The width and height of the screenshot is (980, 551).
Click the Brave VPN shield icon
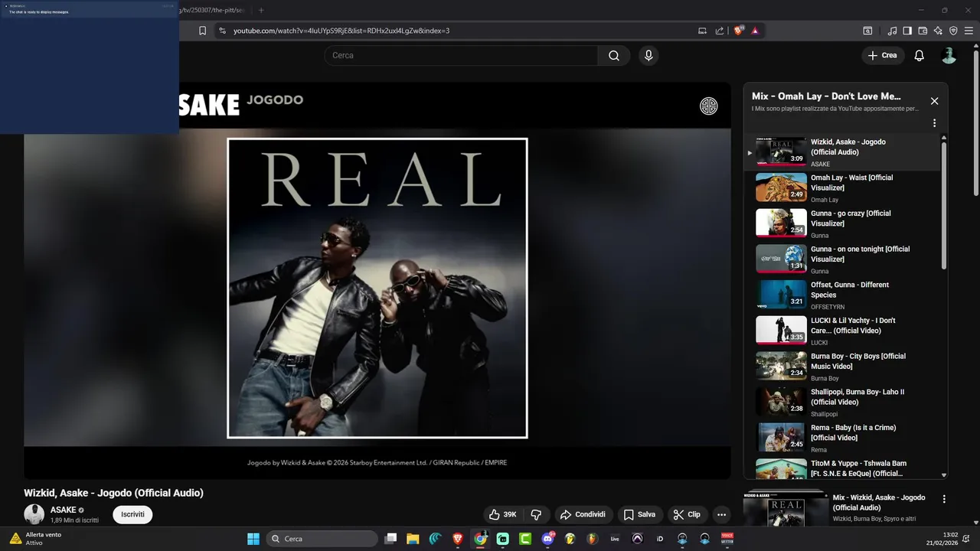953,31
